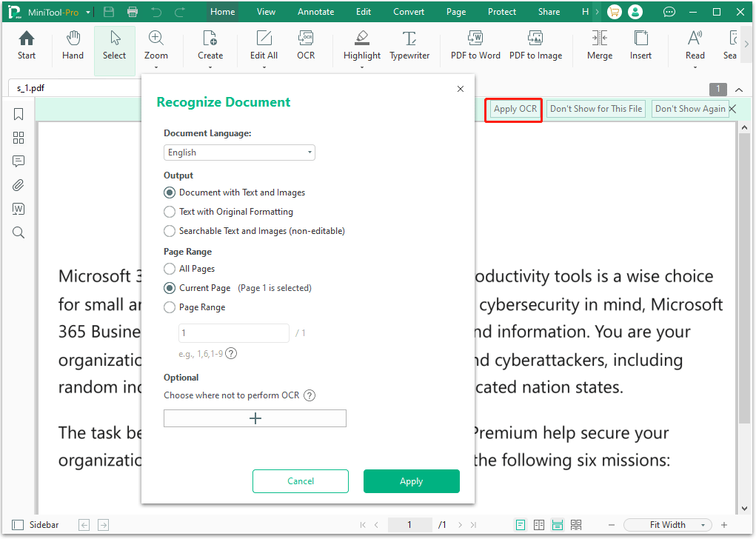Viewport: 756px width, 539px height.
Task: Click the print icon in title bar
Action: point(133,12)
